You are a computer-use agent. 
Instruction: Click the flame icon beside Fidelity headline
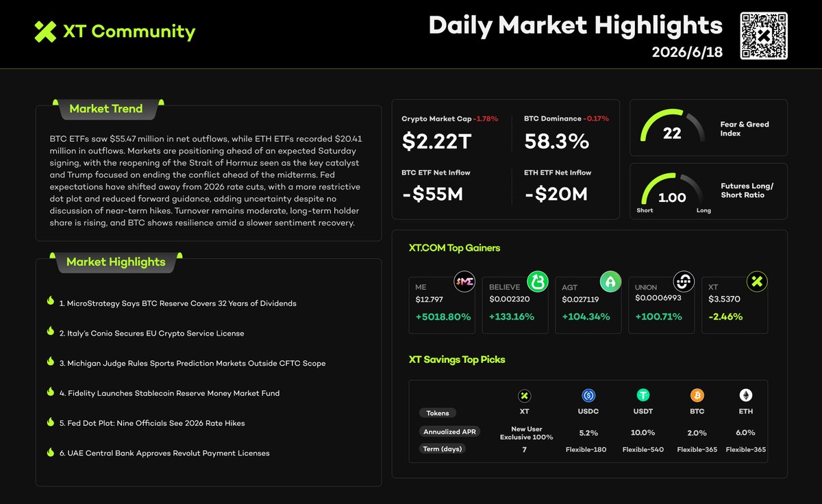[x=50, y=392]
